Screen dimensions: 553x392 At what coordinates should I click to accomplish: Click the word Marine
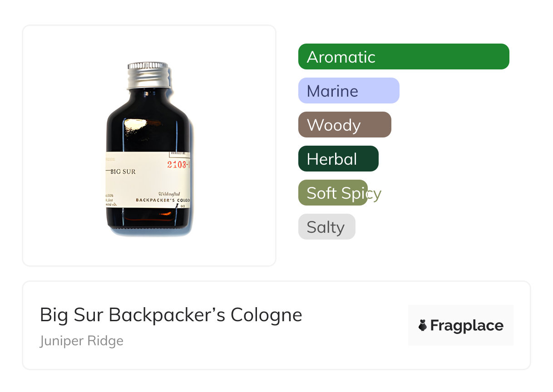pyautogui.click(x=332, y=91)
